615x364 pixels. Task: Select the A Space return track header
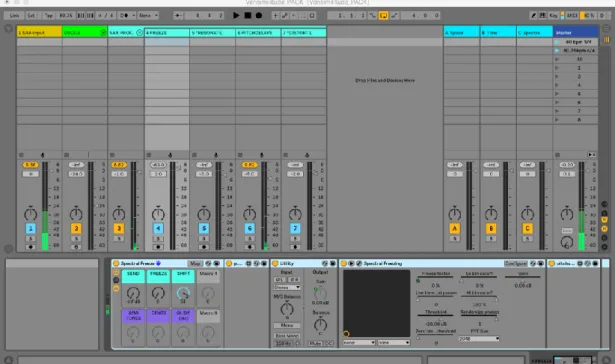461,32
